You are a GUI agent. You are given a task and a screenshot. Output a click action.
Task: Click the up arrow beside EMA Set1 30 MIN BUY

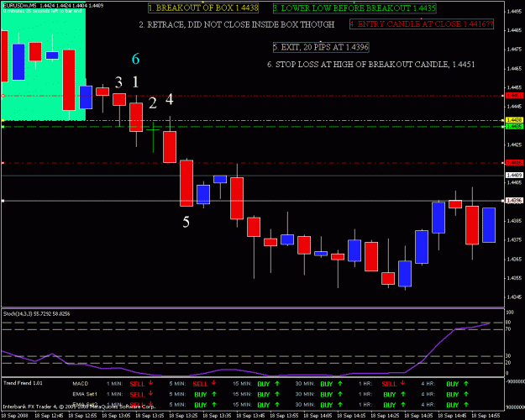click(340, 394)
